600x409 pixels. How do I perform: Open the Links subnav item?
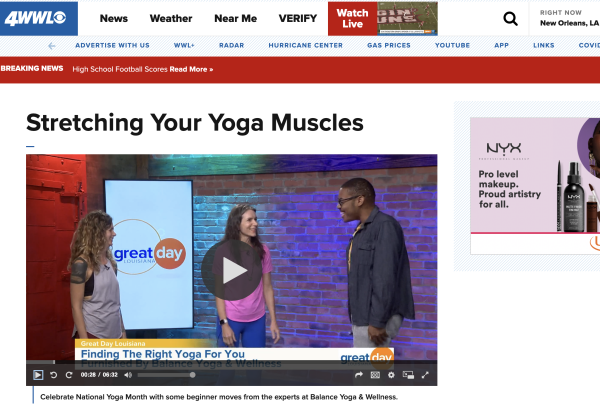click(544, 45)
